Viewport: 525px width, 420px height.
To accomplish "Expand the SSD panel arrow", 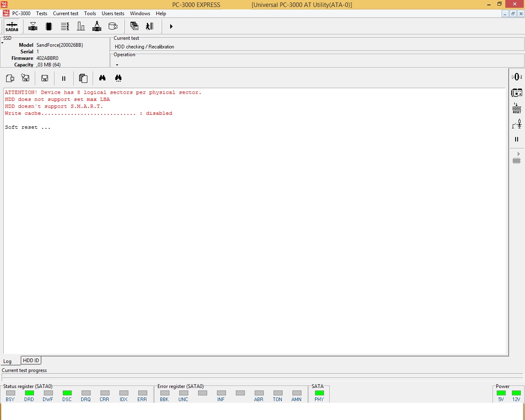I will pyautogui.click(x=2, y=43).
